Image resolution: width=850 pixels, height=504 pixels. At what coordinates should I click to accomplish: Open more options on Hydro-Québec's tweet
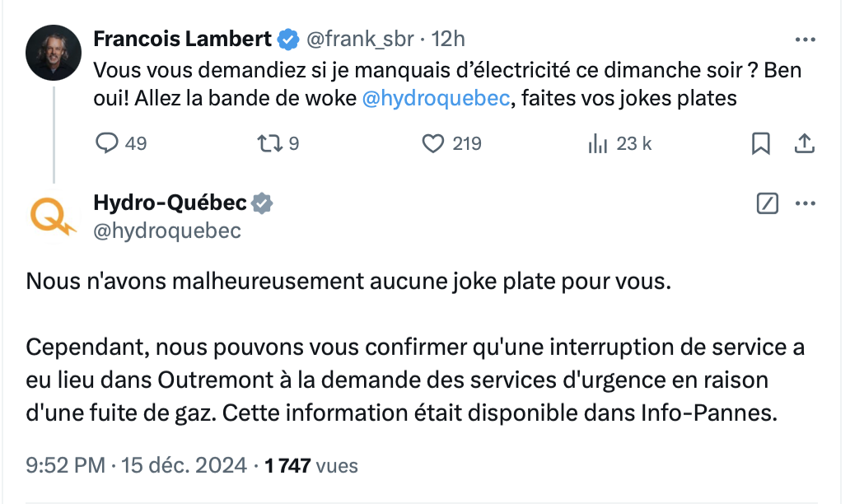805,203
